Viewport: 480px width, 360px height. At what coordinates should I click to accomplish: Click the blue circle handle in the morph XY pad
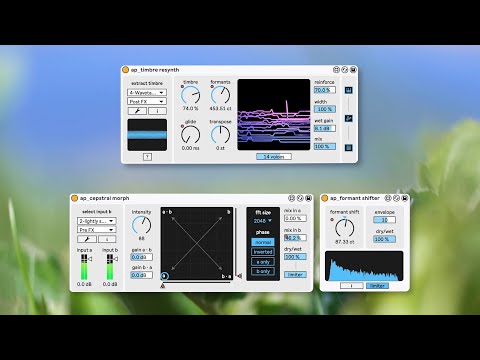click(164, 276)
